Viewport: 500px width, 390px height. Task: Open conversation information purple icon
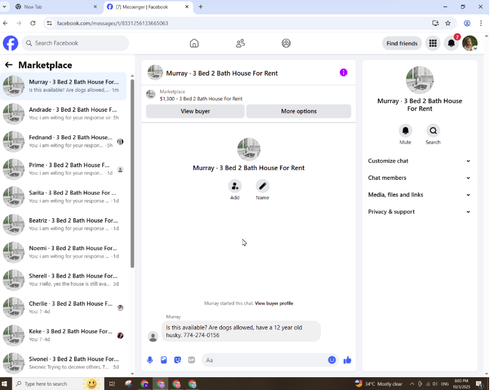[x=343, y=72]
